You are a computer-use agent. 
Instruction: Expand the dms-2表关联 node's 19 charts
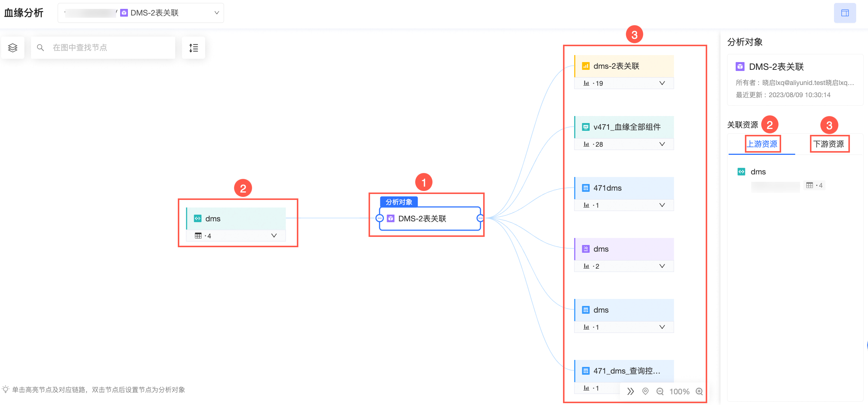click(662, 83)
